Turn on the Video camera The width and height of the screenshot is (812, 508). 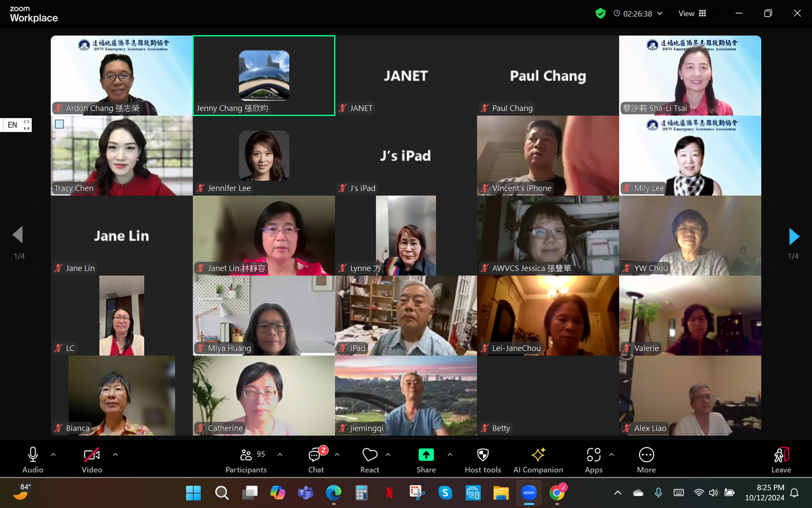[91, 455]
